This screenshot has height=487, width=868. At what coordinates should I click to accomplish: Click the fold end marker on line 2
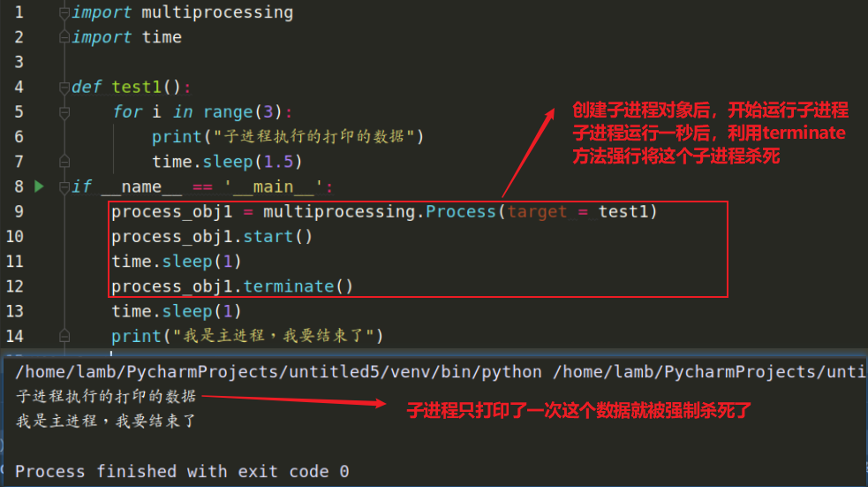[64, 38]
